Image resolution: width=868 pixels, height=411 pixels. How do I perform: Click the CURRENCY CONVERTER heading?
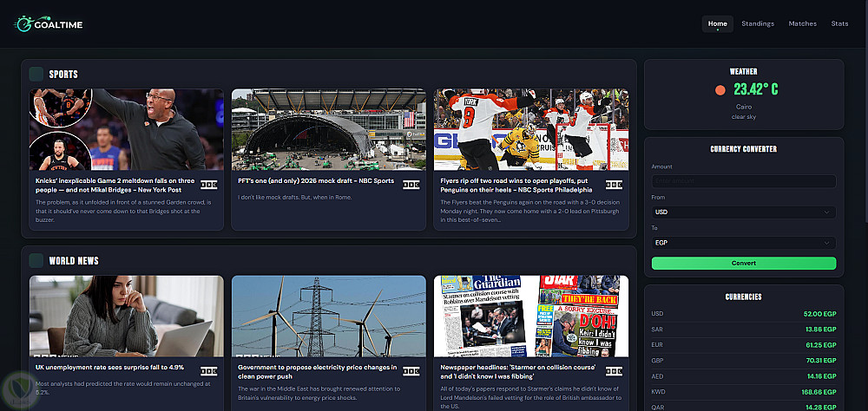744,149
